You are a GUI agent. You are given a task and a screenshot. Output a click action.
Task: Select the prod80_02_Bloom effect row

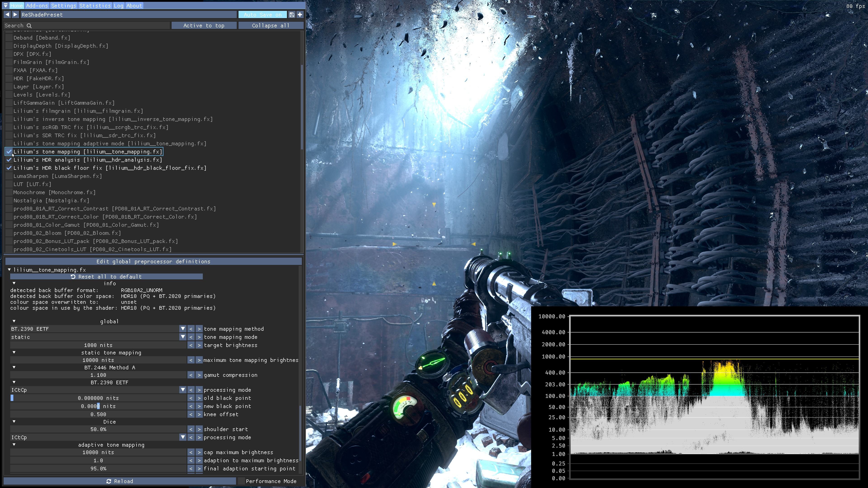(67, 233)
